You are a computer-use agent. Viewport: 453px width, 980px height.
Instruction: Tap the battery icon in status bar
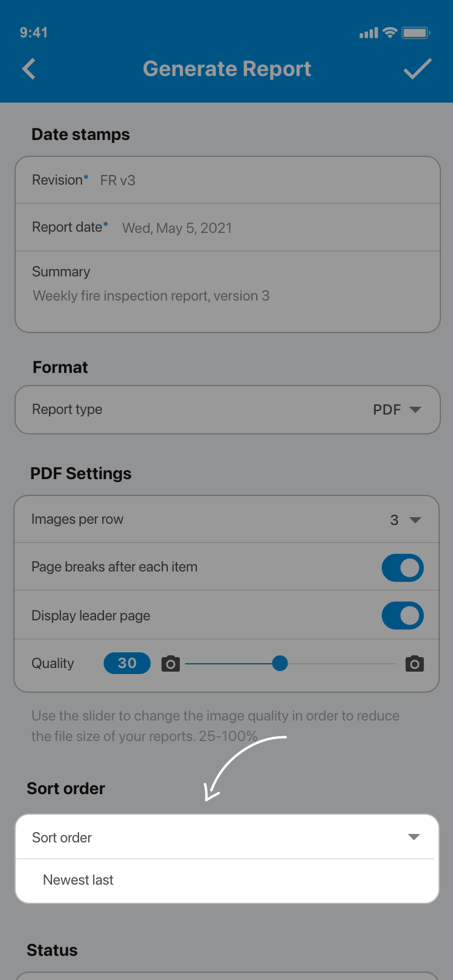416,33
